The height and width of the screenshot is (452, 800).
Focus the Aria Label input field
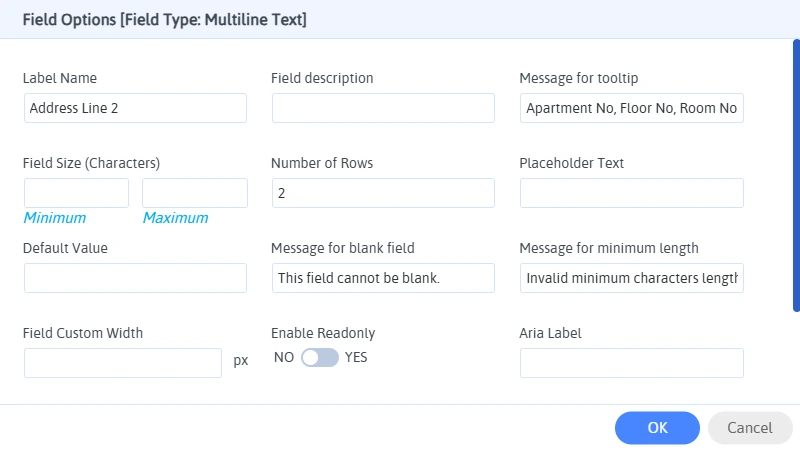[x=631, y=362]
